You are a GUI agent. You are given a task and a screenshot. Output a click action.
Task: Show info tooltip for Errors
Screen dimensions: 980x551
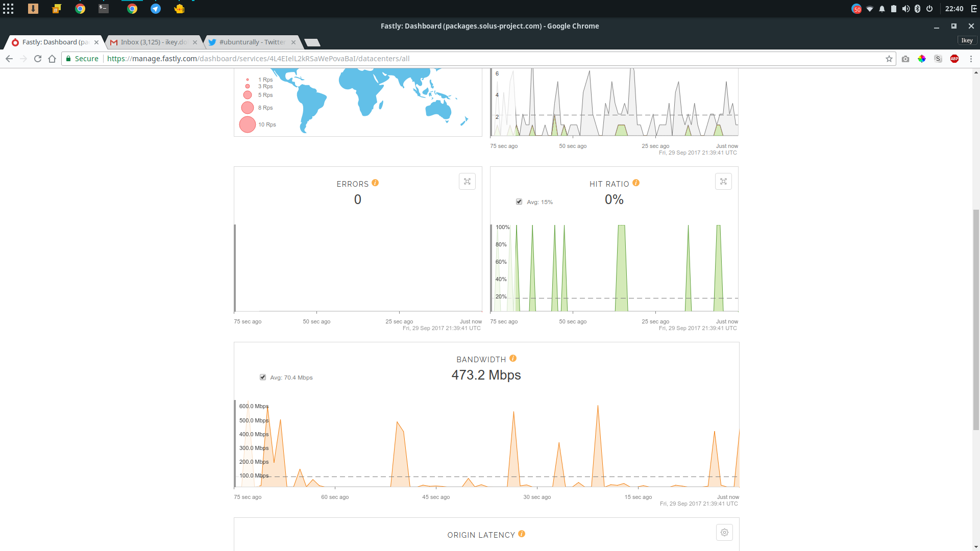pyautogui.click(x=375, y=183)
